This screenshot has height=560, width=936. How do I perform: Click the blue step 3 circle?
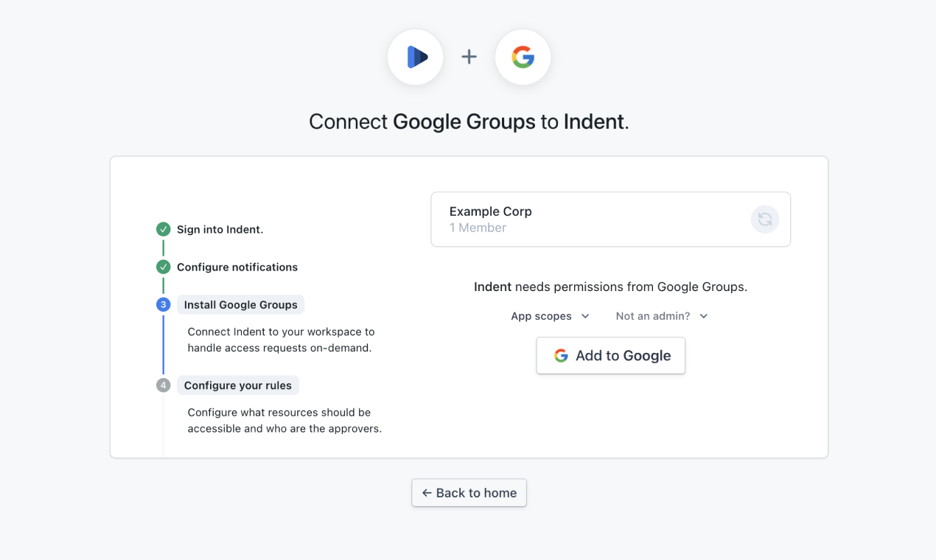(x=164, y=305)
